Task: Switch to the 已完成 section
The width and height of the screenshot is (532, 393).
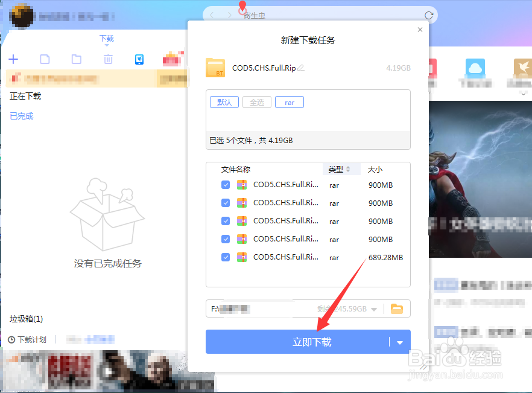Action: pyautogui.click(x=21, y=116)
